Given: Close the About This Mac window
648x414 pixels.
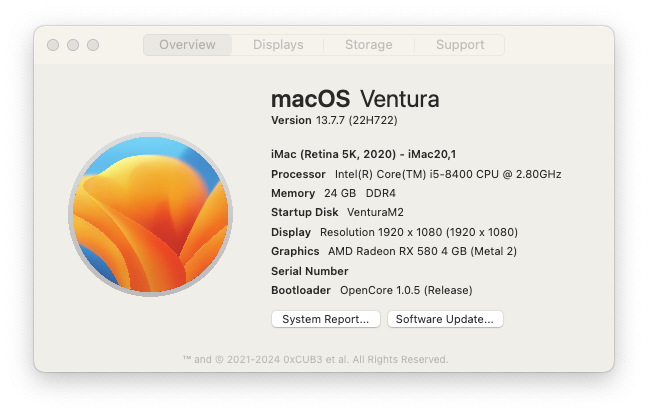Looking at the screenshot, I should point(53,45).
